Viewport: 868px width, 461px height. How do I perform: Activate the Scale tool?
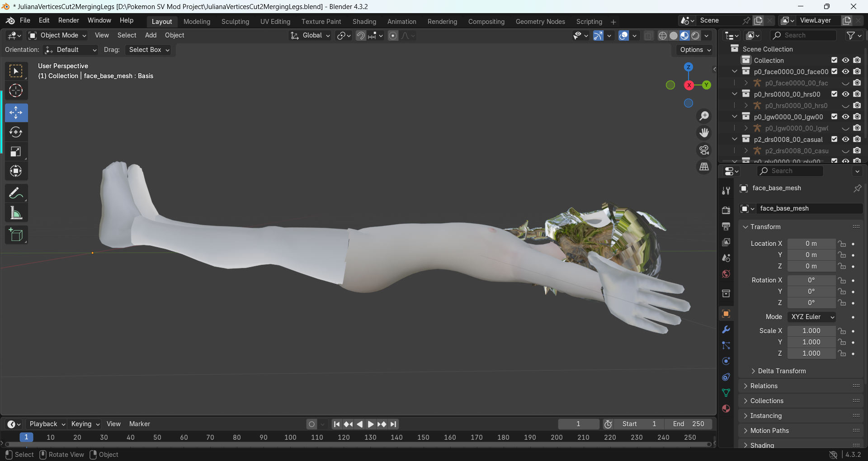coord(16,151)
